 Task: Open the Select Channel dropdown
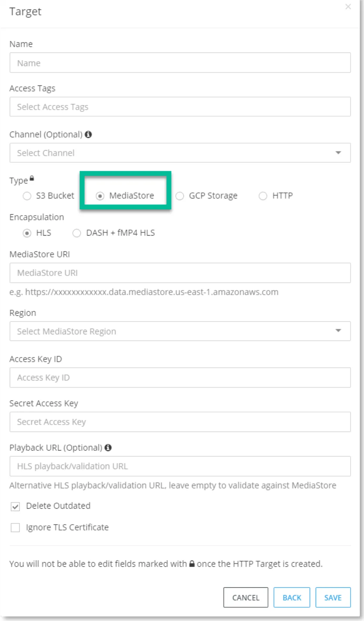pyautogui.click(x=180, y=153)
